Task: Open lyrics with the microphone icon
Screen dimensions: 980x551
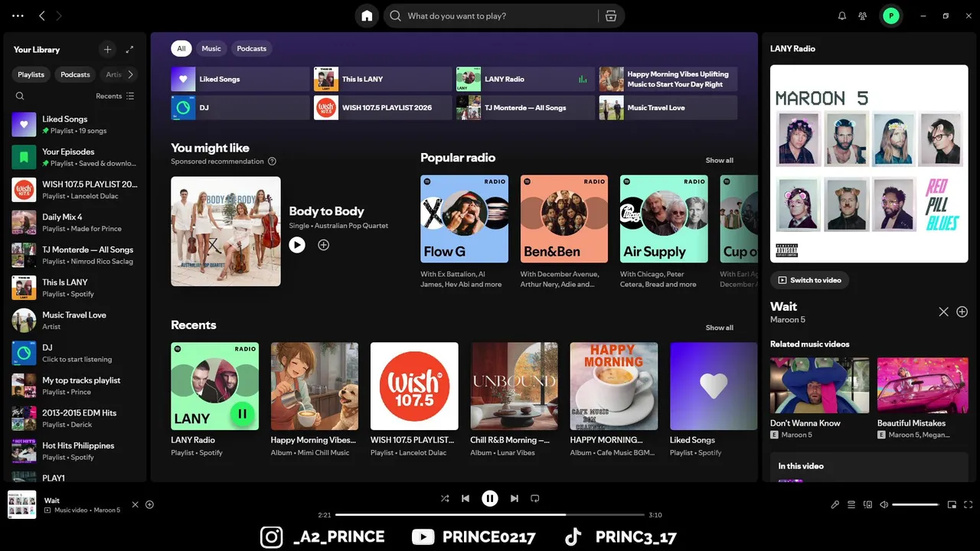Action: click(x=835, y=504)
